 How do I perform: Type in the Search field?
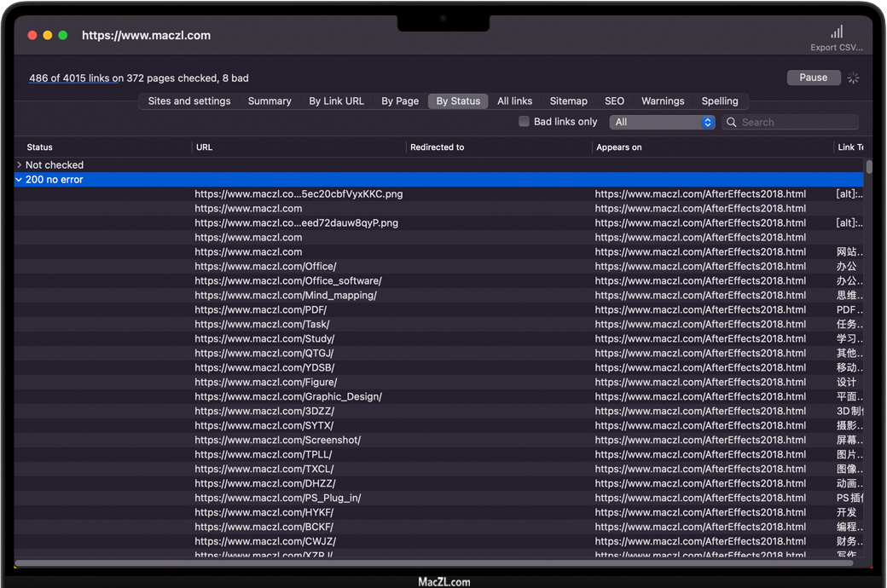[x=795, y=123]
